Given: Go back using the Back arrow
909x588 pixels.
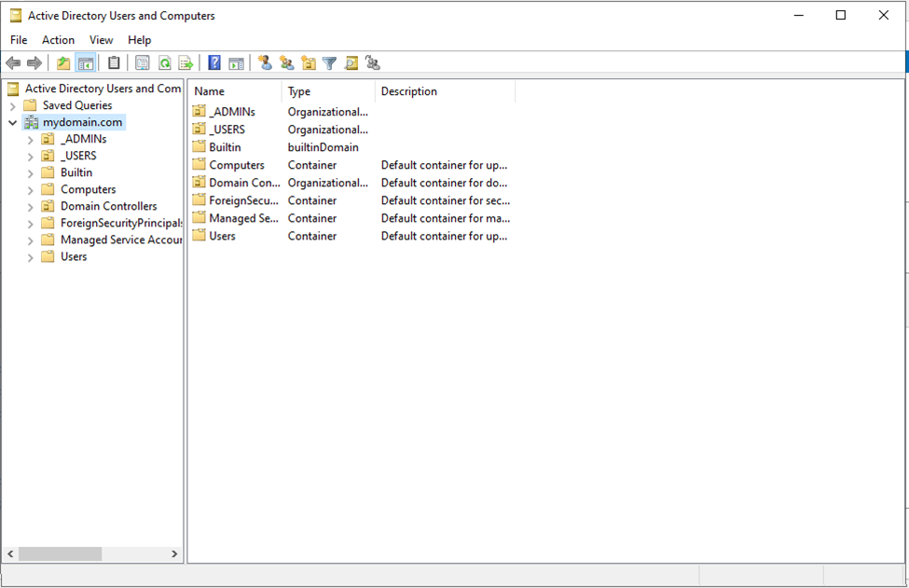Looking at the screenshot, I should pos(13,63).
